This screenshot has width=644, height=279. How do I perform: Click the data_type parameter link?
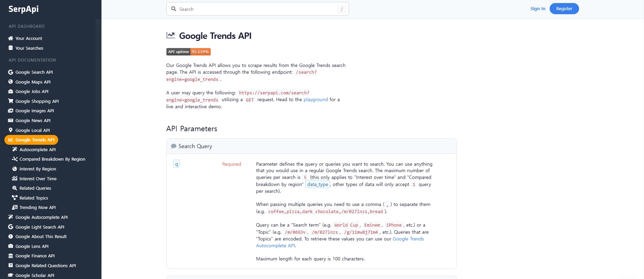317,184
